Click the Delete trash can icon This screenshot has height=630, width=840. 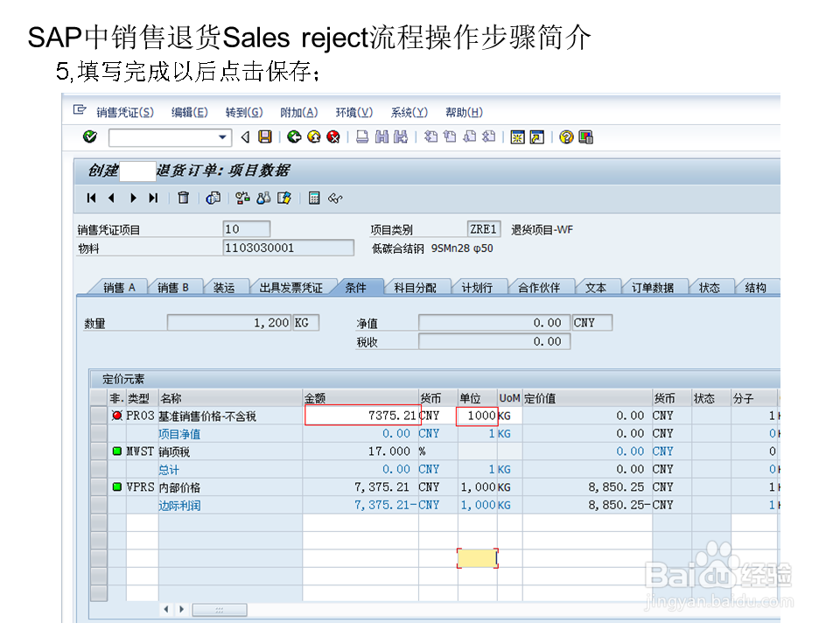click(x=183, y=199)
